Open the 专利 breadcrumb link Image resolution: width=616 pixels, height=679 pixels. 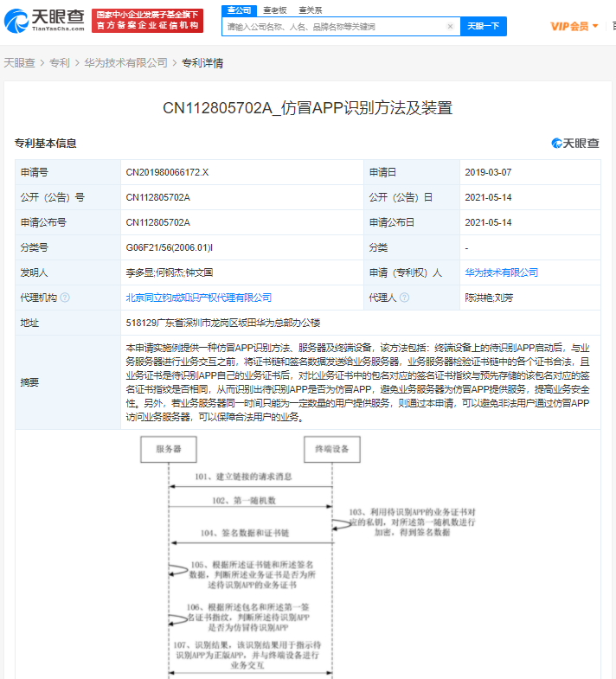coord(60,63)
